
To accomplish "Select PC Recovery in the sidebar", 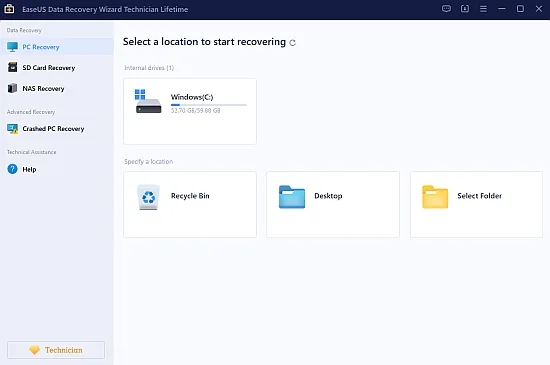I will pos(56,47).
